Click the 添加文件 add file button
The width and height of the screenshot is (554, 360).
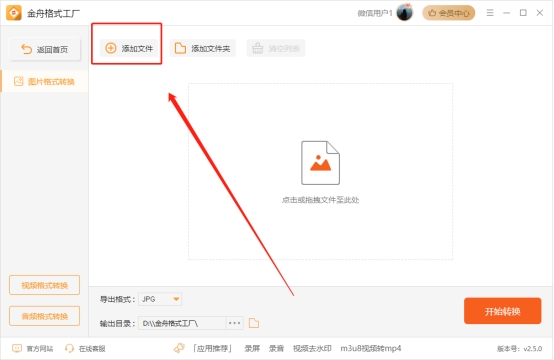pos(129,48)
